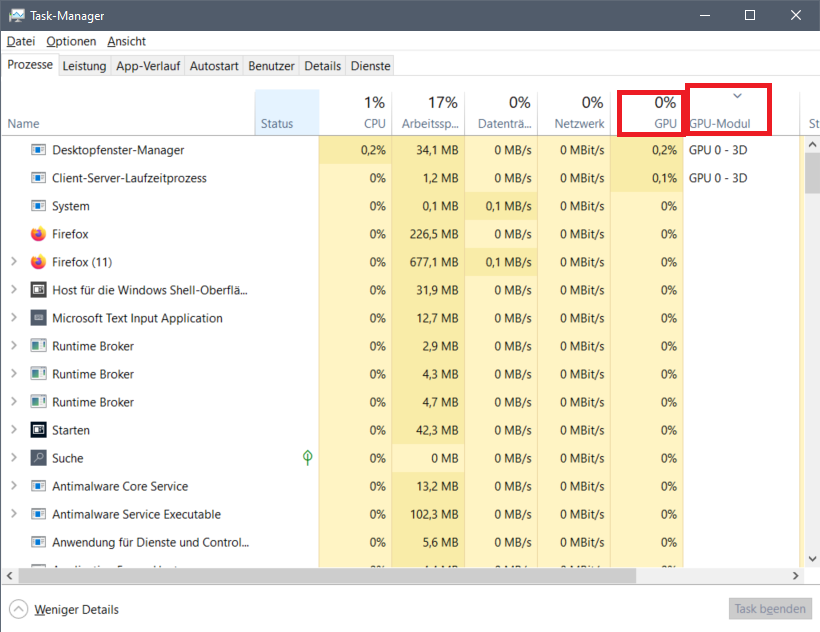This screenshot has height=632, width=820.
Task: Select the Client-Server-Laufzeitprozess row name
Action: pos(129,178)
